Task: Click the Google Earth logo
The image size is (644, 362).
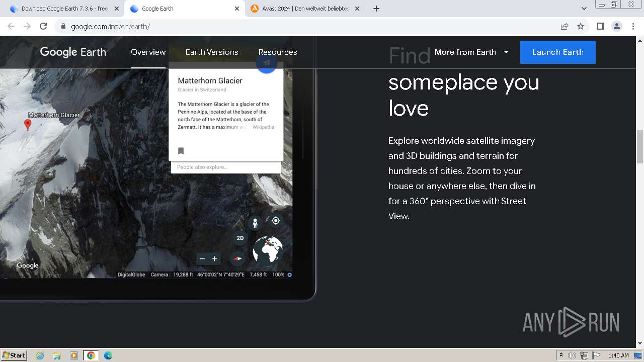Action: pyautogui.click(x=73, y=52)
